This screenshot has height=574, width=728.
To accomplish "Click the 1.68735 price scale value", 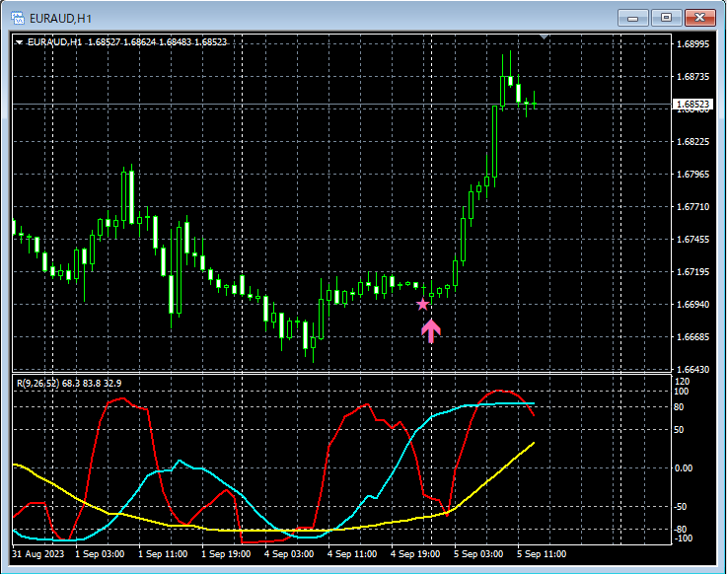I will click(693, 77).
